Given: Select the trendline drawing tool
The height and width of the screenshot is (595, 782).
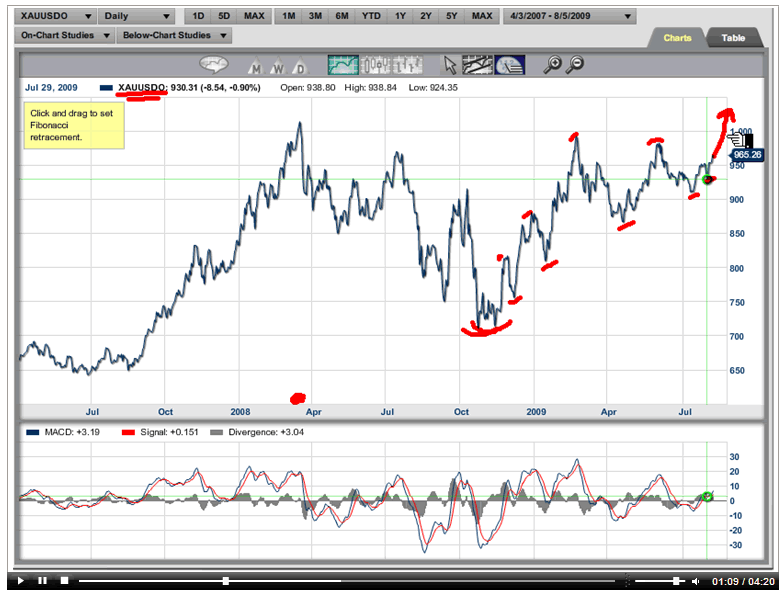Looking at the screenshot, I should point(478,66).
